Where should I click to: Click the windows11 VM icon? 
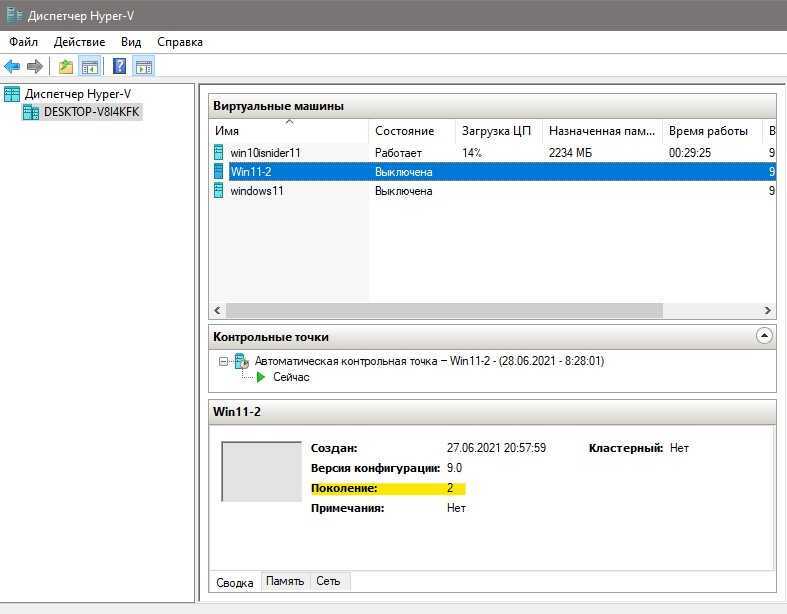pos(218,190)
